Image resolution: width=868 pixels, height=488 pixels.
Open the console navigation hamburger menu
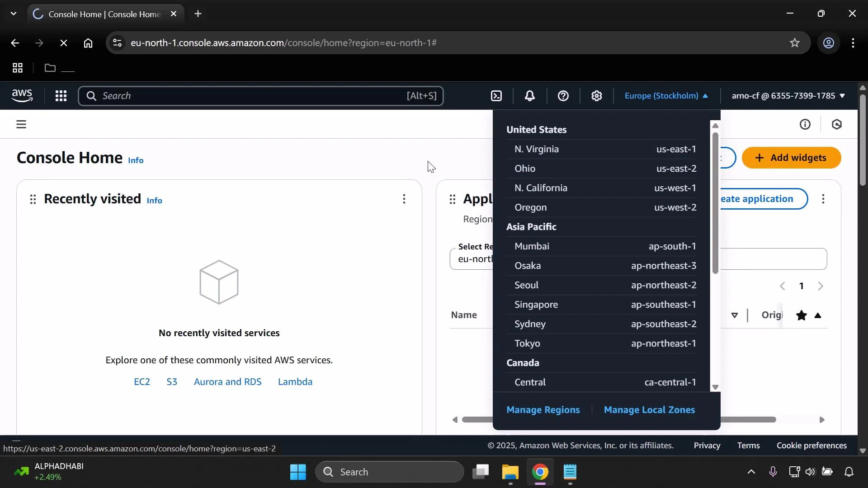21,124
